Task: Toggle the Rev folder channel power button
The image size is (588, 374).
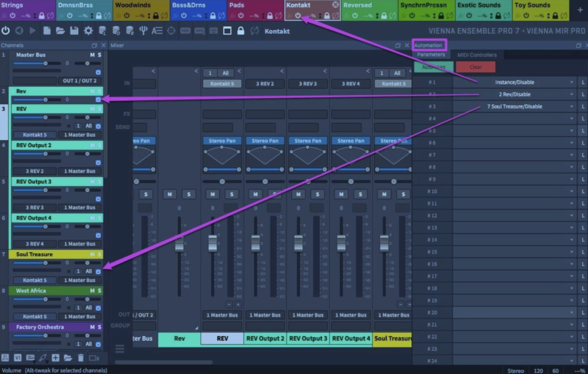Action: tap(98, 99)
